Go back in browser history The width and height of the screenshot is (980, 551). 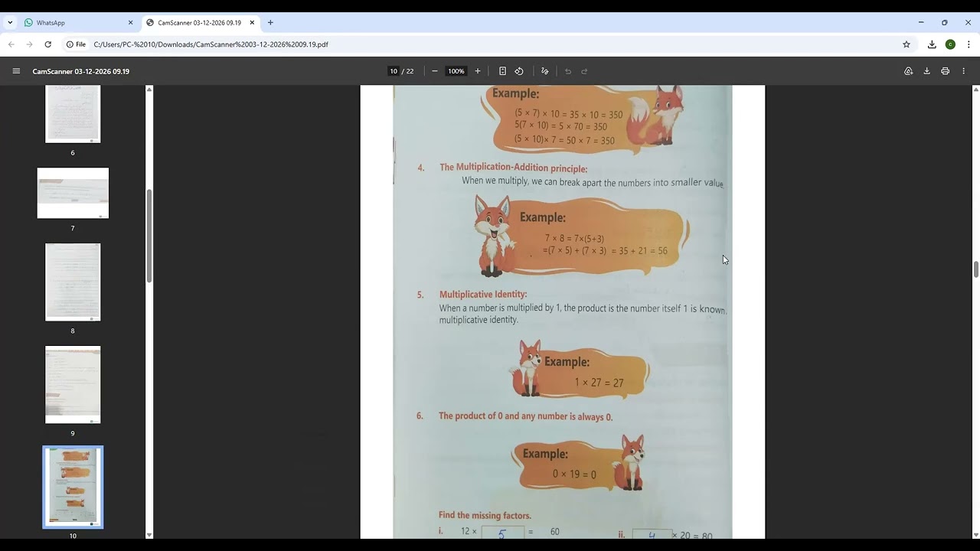click(x=11, y=44)
